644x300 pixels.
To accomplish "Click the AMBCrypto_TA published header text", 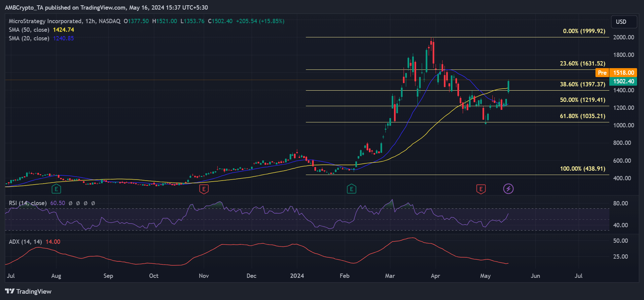I will [x=106, y=7].
